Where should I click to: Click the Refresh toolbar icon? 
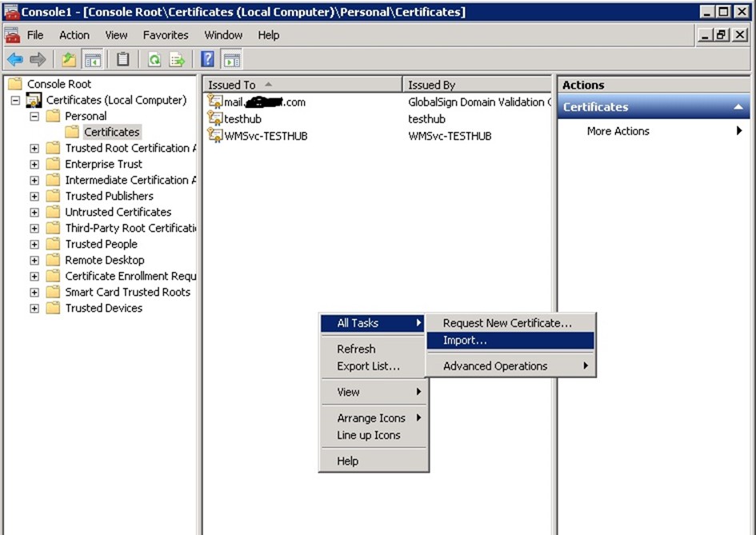pyautogui.click(x=154, y=59)
